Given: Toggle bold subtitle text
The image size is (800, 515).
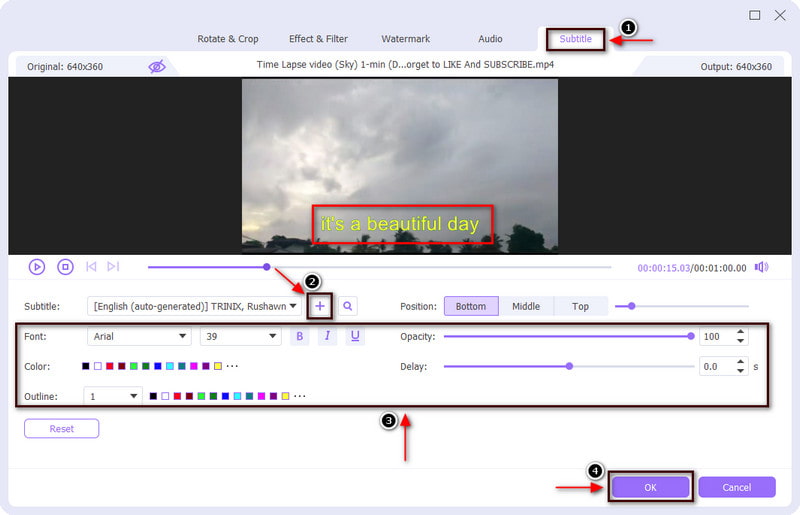Looking at the screenshot, I should pos(299,336).
